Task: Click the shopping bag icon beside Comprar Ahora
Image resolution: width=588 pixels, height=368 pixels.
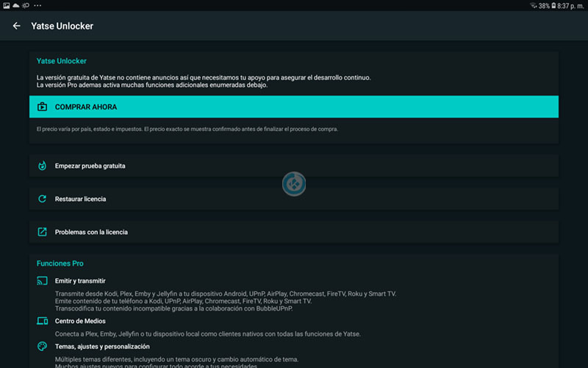Action: click(42, 107)
